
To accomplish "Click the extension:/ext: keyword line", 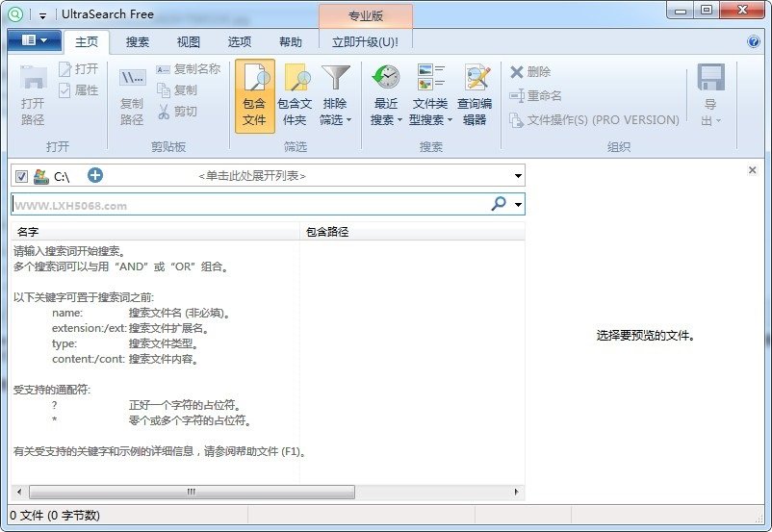I will pyautogui.click(x=131, y=328).
